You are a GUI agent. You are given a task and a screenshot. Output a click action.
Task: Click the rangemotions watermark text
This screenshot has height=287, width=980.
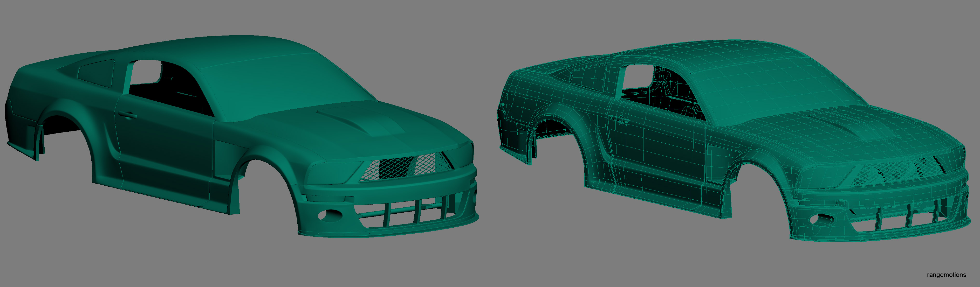[x=946, y=275]
